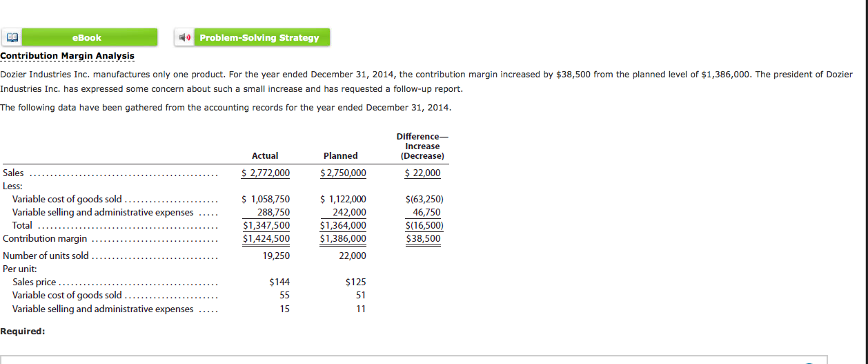Click the actual units sold 19,250
The width and height of the screenshot is (868, 364).
(x=276, y=256)
